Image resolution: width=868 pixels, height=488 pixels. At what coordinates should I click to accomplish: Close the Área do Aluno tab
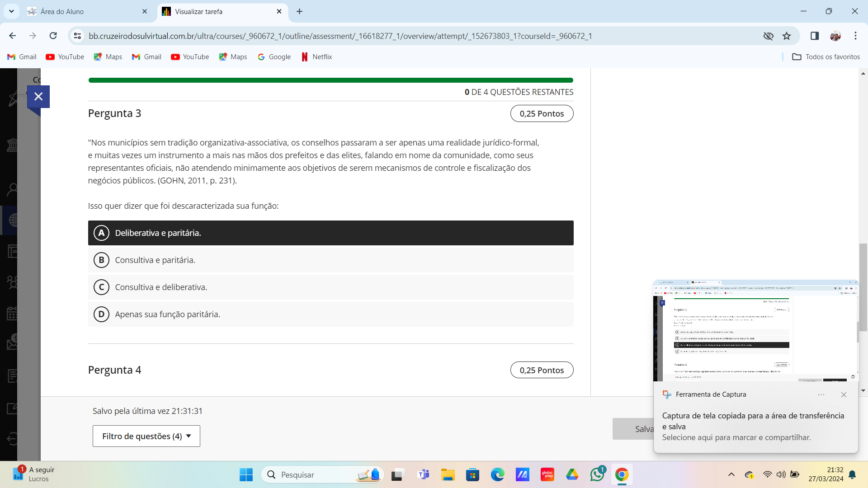coord(145,11)
